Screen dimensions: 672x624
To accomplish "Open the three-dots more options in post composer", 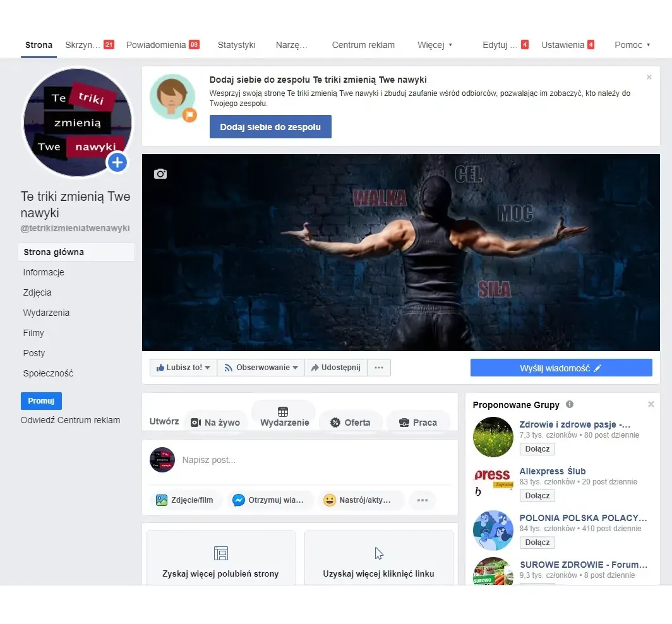I will 422,500.
